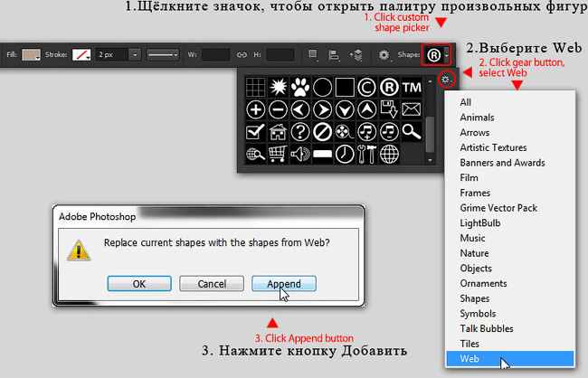The width and height of the screenshot is (588, 378).
Task: Choose the magnifying glass search shape
Action: [412, 132]
